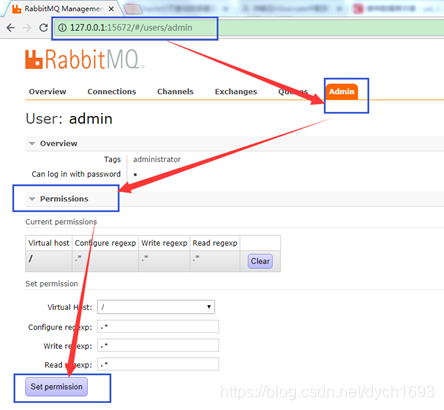Open the Admin tab
This screenshot has width=444, height=410.
(342, 92)
